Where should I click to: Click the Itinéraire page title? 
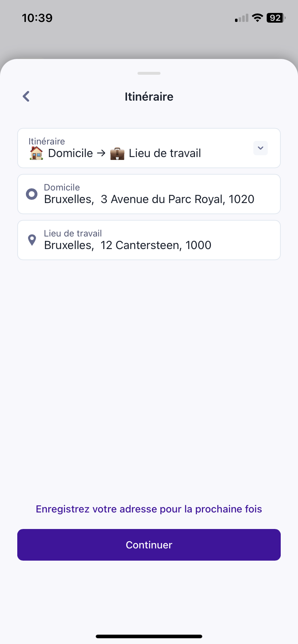point(149,97)
